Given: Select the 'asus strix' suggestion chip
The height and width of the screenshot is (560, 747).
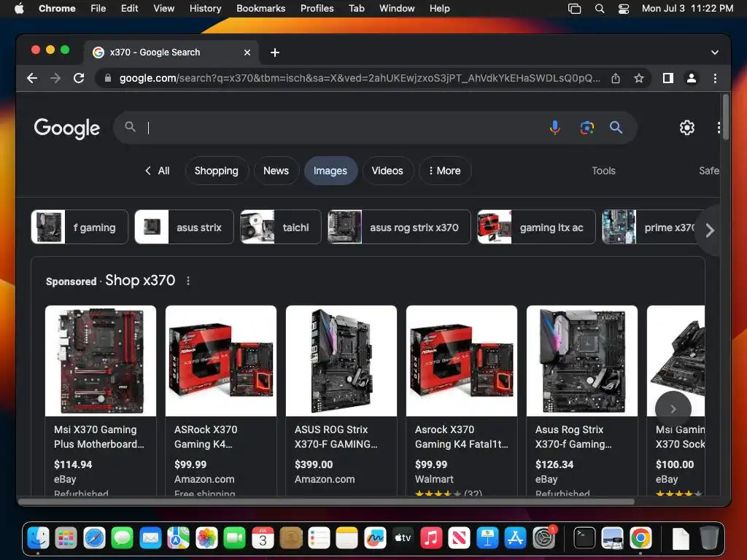Looking at the screenshot, I should point(184,227).
